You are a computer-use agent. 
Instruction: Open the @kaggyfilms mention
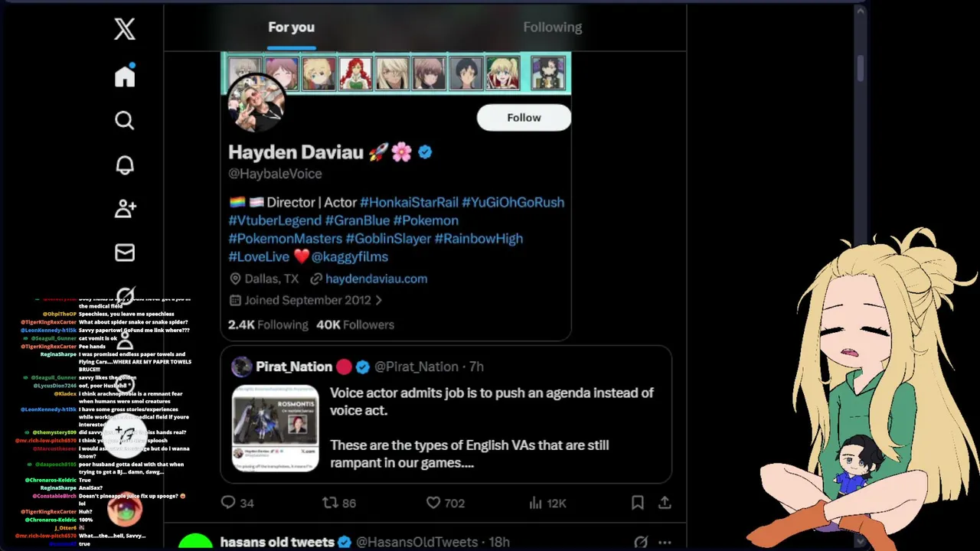coord(349,257)
